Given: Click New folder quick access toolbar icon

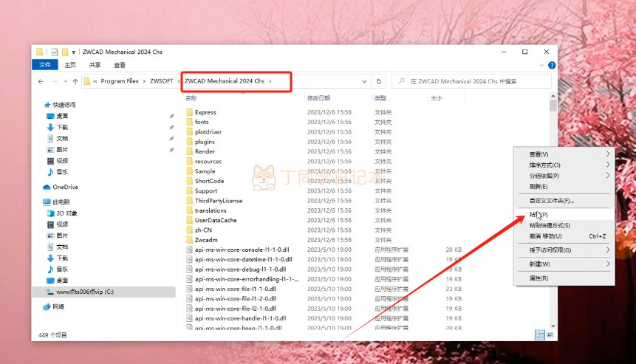Looking at the screenshot, I should click(x=65, y=52).
